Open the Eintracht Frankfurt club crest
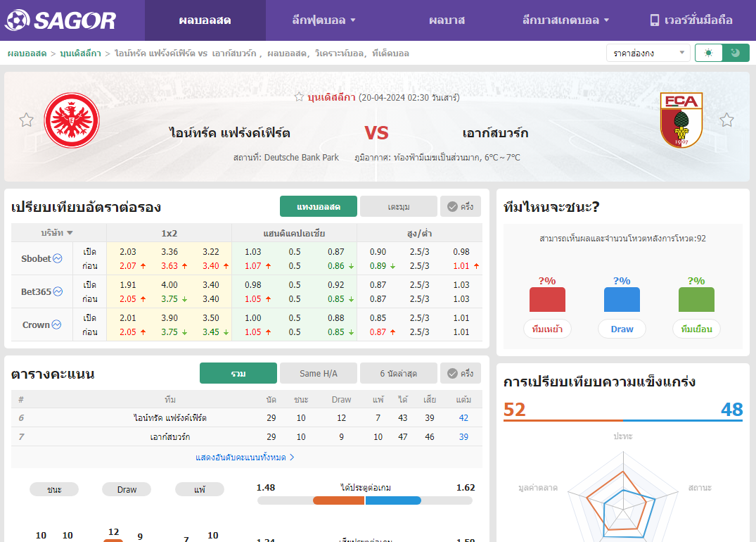Image resolution: width=756 pixels, height=542 pixels. click(72, 120)
